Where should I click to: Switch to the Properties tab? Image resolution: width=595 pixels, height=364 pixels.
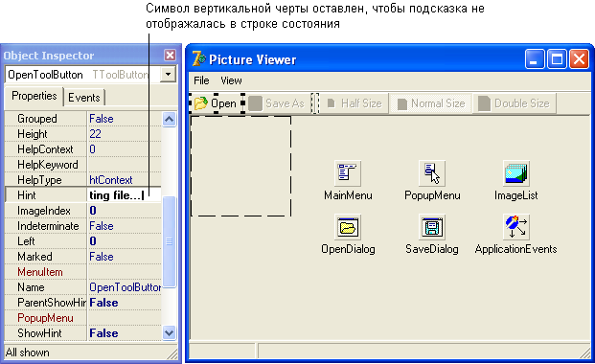pos(34,96)
